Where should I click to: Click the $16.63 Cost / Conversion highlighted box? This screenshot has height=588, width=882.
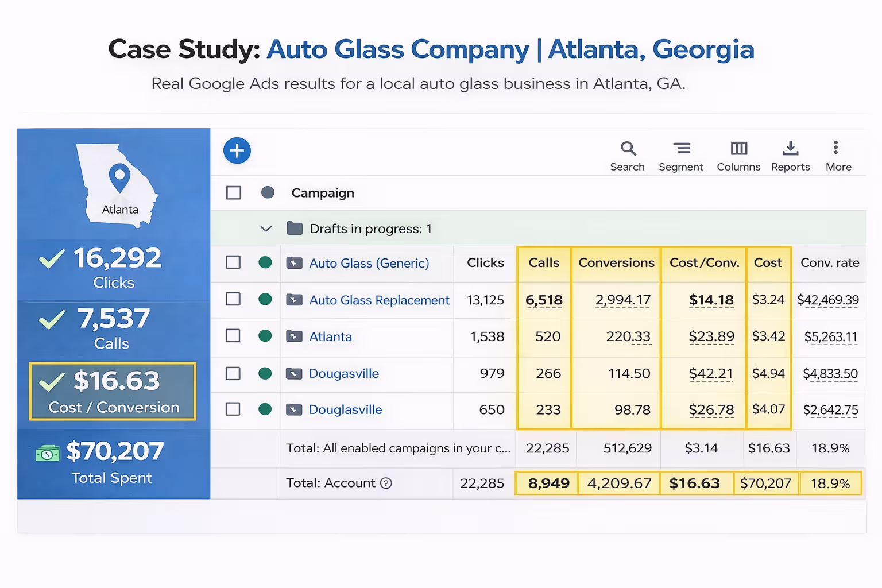(113, 392)
